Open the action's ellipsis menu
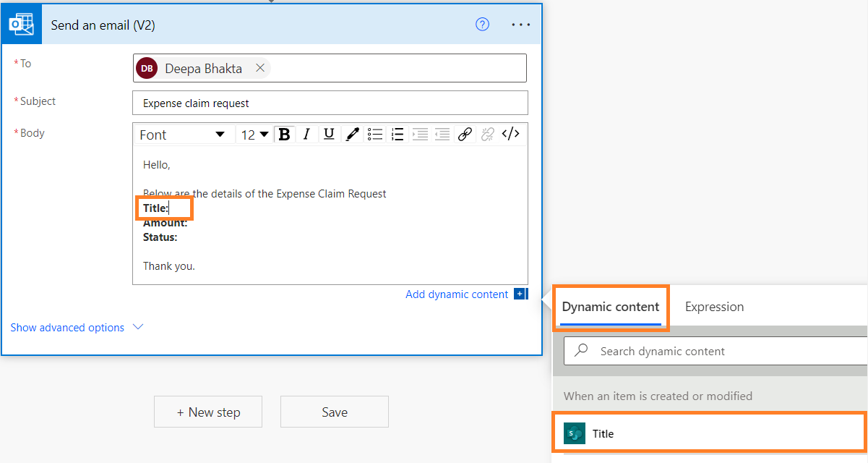The height and width of the screenshot is (463, 868). (x=520, y=24)
